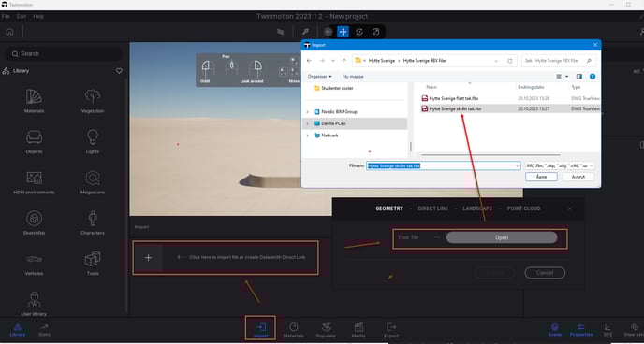This screenshot has height=344, width=644.
Task: Toggle the preview pane in file dialog
Action: click(x=579, y=77)
